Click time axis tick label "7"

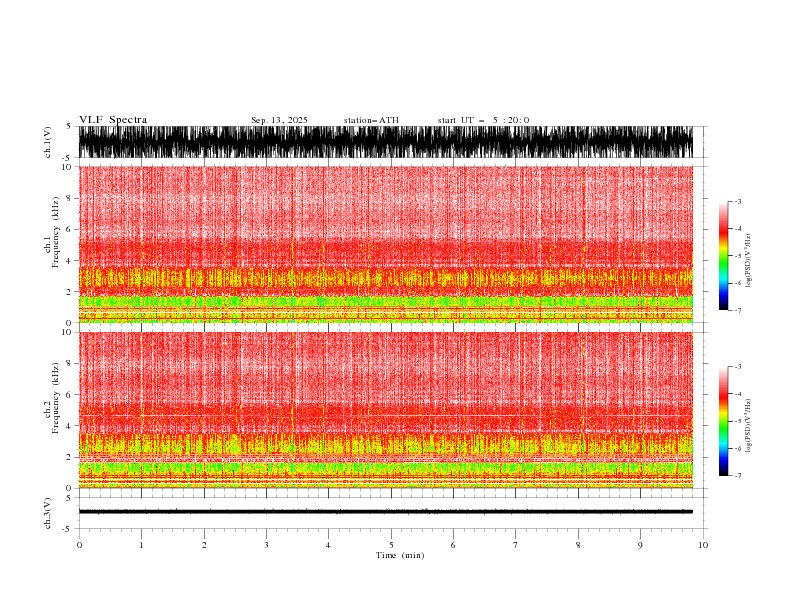(516, 545)
